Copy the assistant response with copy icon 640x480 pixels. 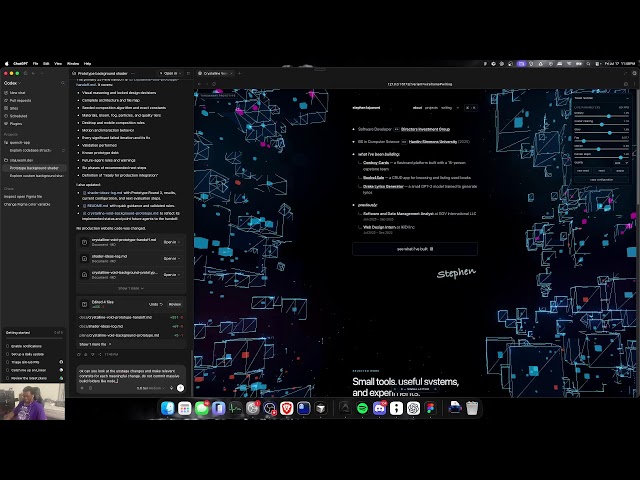pos(79,354)
